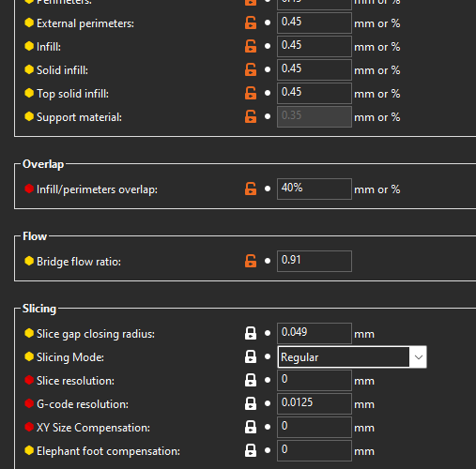Click the Slice resolution lock icon
This screenshot has height=469, width=476.
(x=251, y=381)
